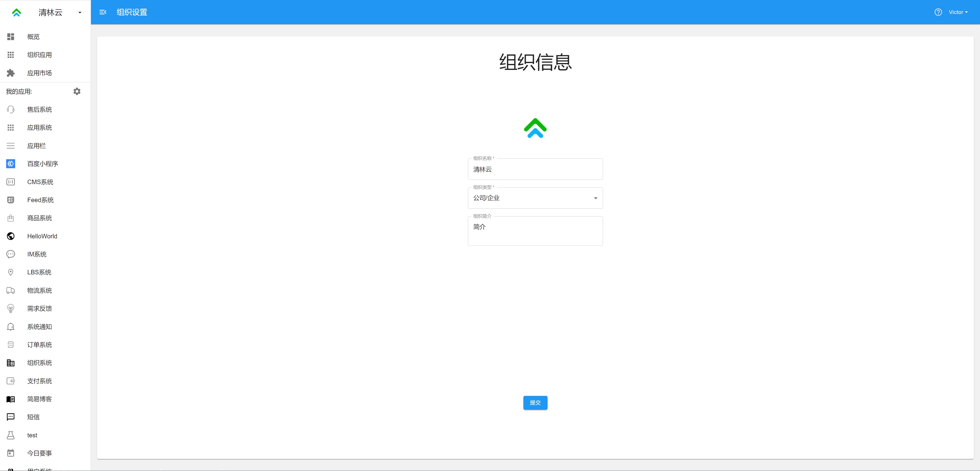The height and width of the screenshot is (471, 980).
Task: Open 组织系统 in sidebar
Action: (x=45, y=363)
